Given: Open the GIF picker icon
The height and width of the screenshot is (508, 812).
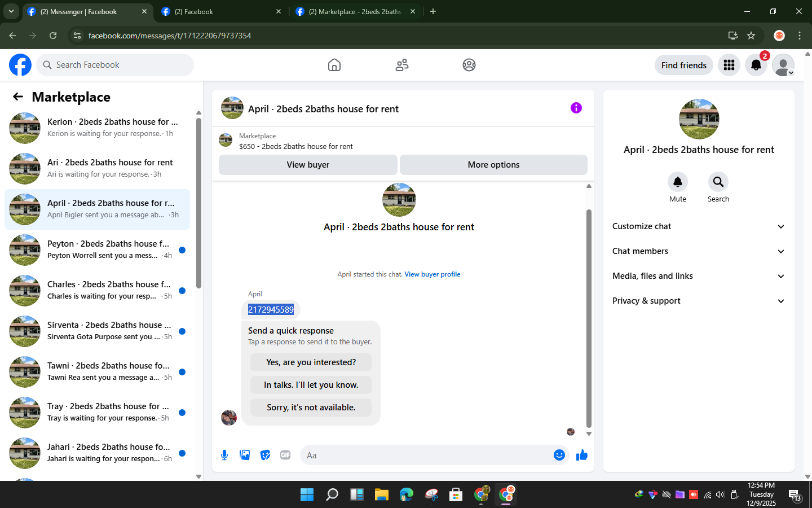Looking at the screenshot, I should (x=285, y=455).
